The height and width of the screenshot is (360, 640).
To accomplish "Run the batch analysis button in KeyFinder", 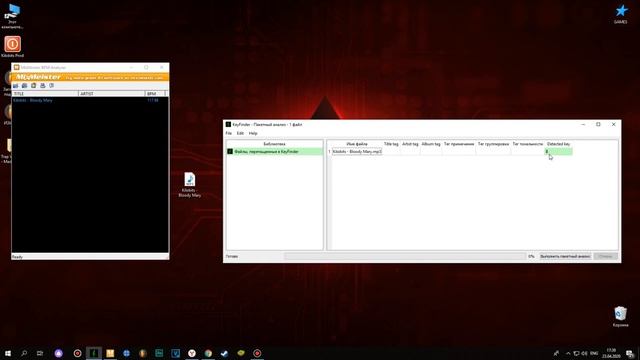I will tap(565, 256).
